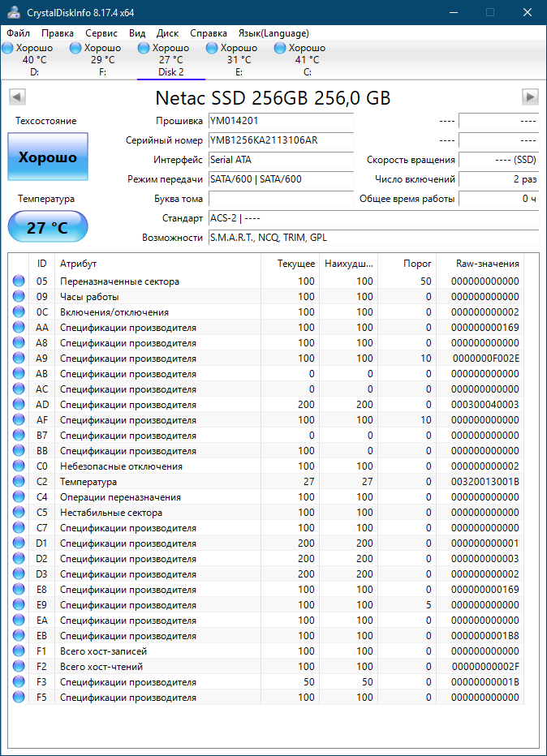Open the Язык(Language) menu
Viewport: 547px width, 756px height.
coord(273,33)
